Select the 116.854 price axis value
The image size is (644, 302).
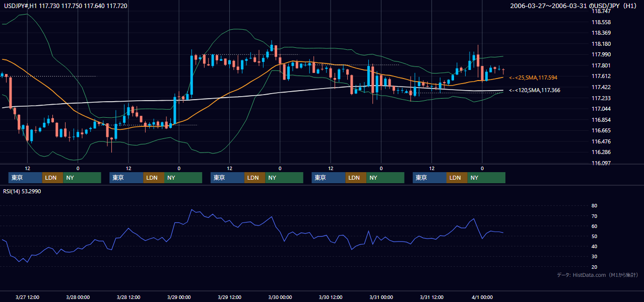[601, 120]
